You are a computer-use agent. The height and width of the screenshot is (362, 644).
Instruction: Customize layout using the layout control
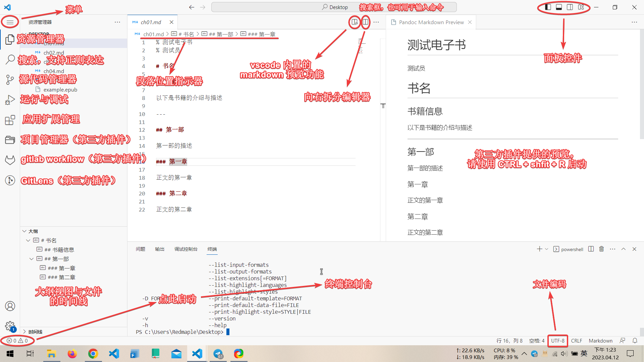(x=581, y=7)
